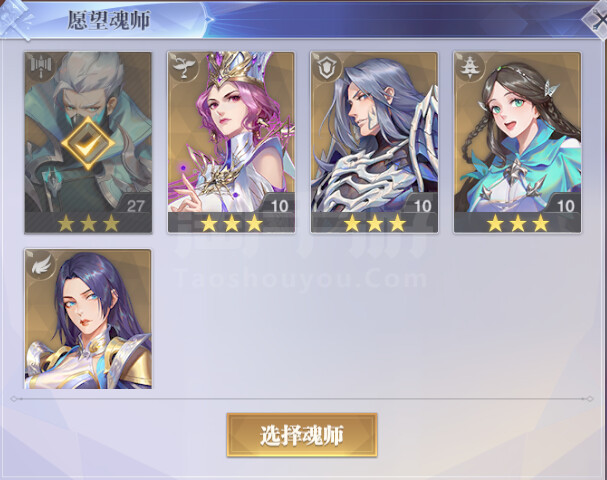Click the hammer emblem beside 愿望魂师 title
The width and height of the screenshot is (607, 480).
tap(16, 19)
